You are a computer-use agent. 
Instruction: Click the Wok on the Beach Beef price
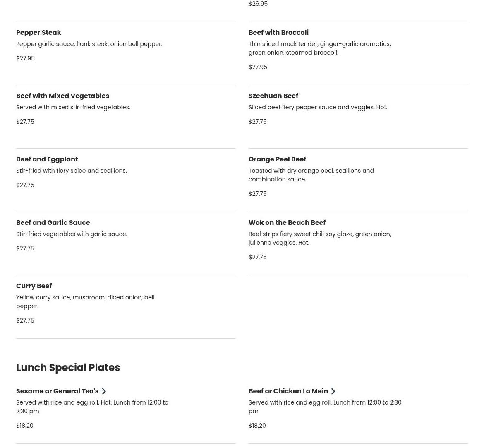pyautogui.click(x=257, y=257)
